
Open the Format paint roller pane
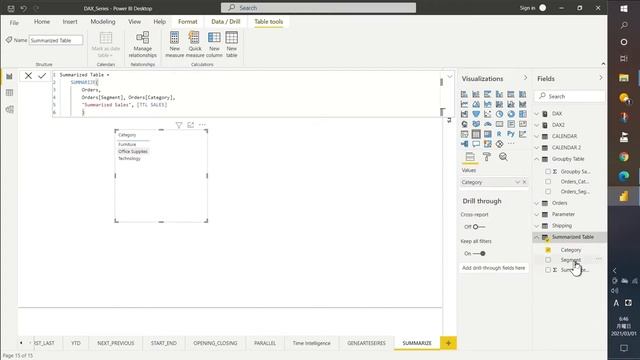[x=487, y=157]
